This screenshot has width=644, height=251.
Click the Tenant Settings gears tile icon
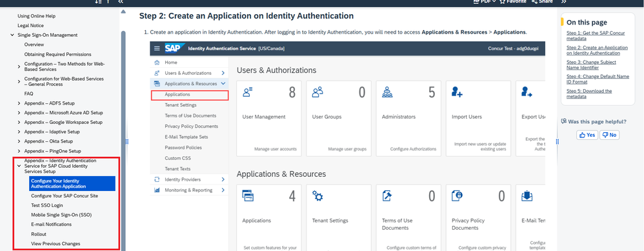(317, 196)
